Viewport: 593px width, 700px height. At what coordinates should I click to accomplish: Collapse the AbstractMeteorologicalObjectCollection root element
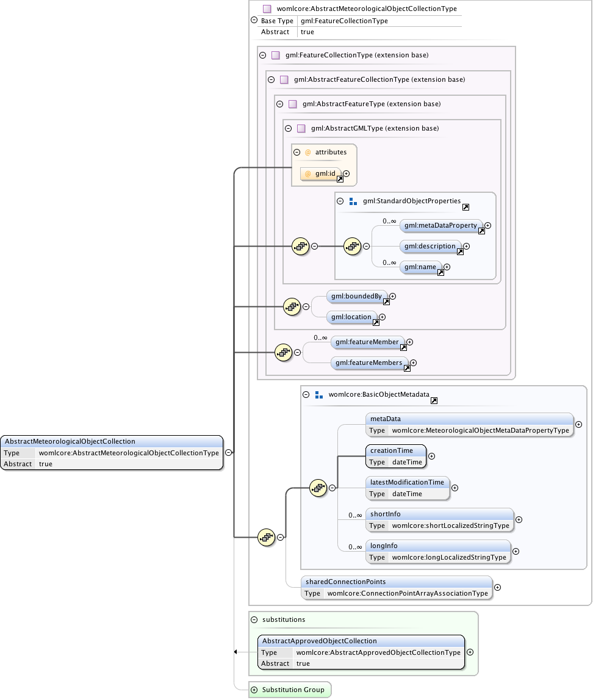click(x=228, y=453)
